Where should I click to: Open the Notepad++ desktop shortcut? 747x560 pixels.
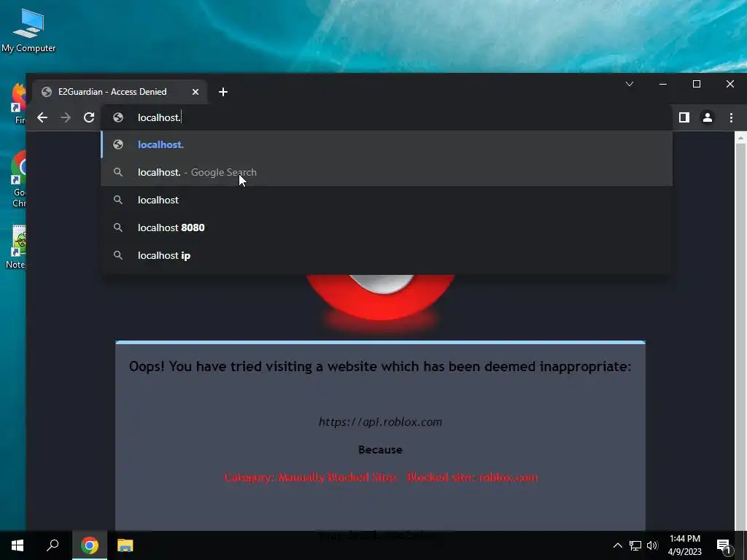click(x=18, y=247)
